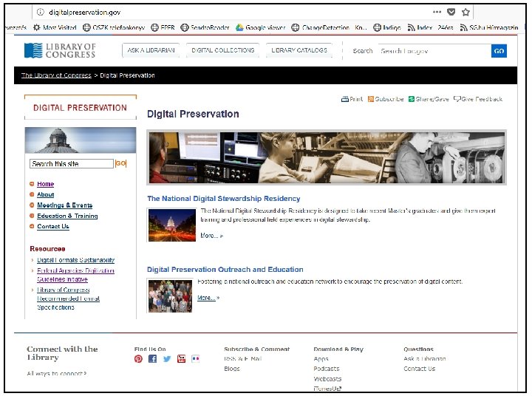Click the YouTube icon
532x399 pixels.
tap(182, 359)
